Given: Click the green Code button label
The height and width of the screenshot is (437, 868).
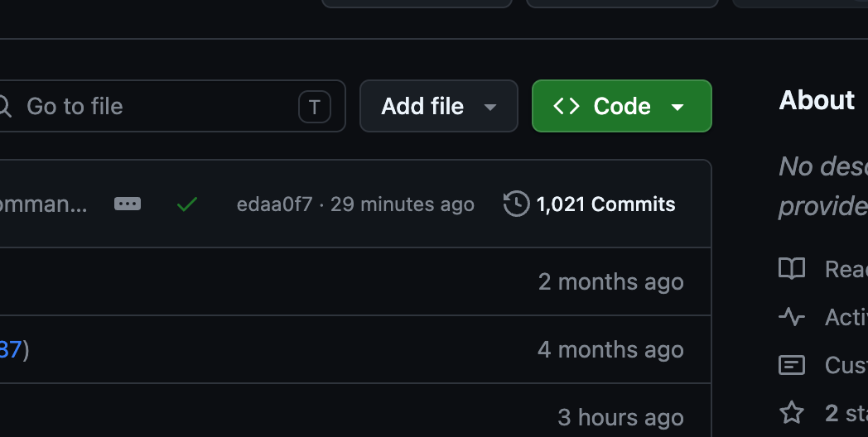Looking at the screenshot, I should [622, 106].
